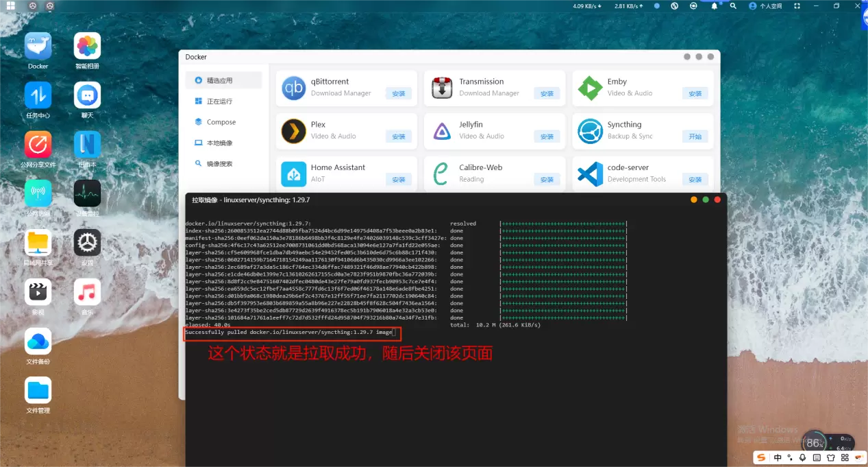
Task: Toggle Sogou Chinese/English input mode
Action: [778, 457]
